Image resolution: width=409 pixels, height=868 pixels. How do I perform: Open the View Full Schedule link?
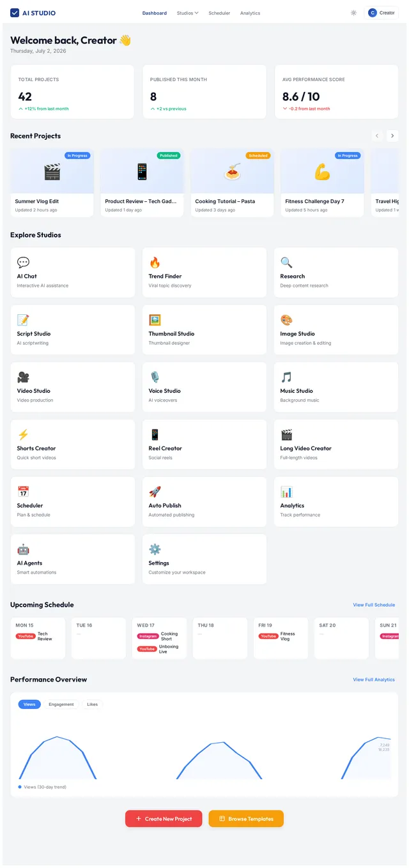point(374,605)
